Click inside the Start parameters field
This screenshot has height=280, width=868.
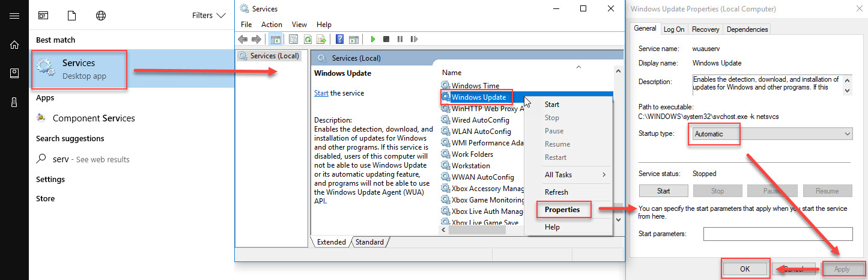[x=778, y=234]
